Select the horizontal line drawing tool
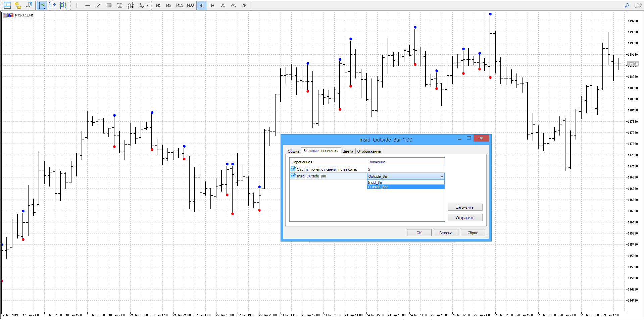This screenshot has height=320, width=644. tap(88, 5)
